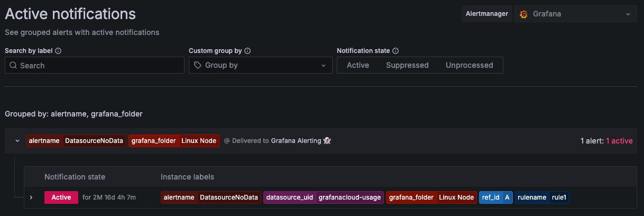
Task: Collapse the DatasourceNoData alert group
Action: (x=17, y=141)
